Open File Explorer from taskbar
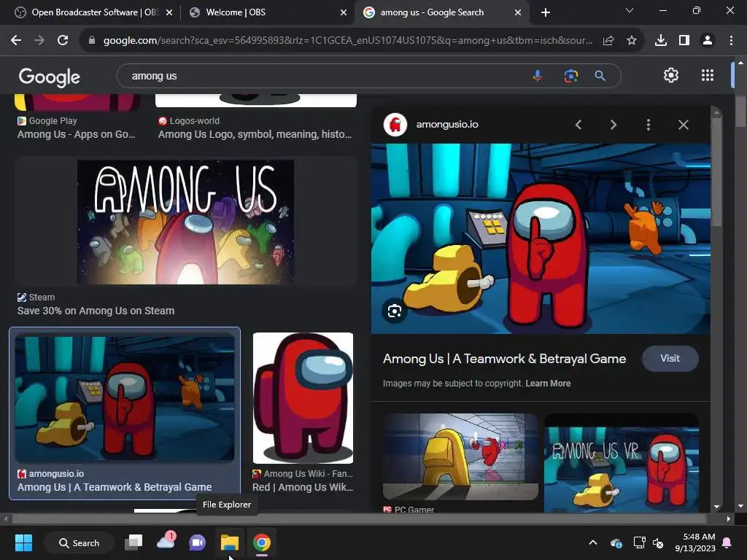747x560 pixels. [230, 542]
